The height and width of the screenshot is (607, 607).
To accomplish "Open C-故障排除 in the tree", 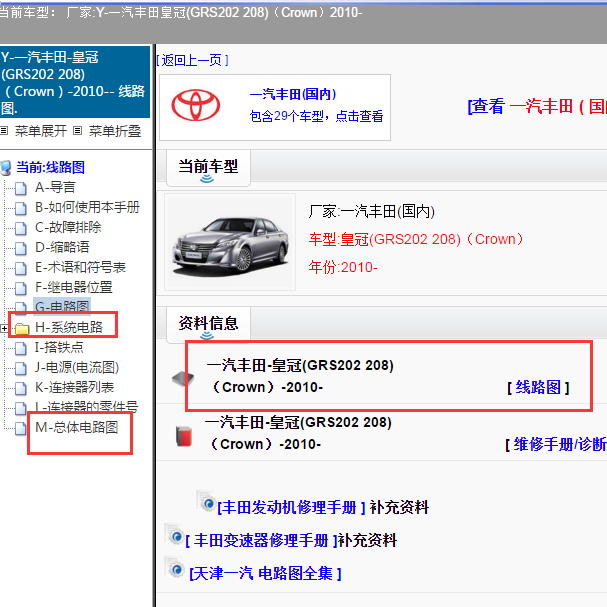I will point(68,227).
